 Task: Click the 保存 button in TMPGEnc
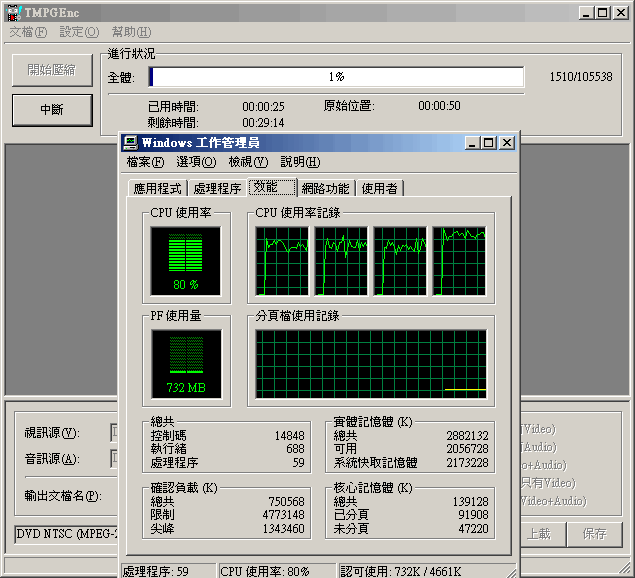click(x=594, y=534)
